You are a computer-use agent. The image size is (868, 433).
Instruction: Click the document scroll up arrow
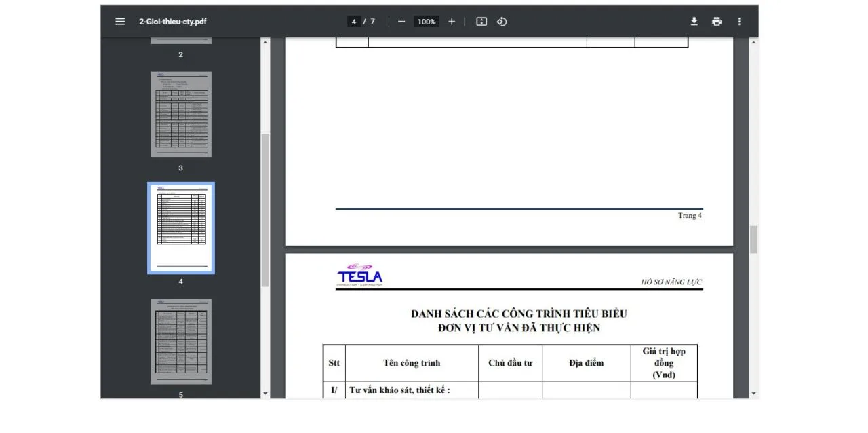(753, 42)
